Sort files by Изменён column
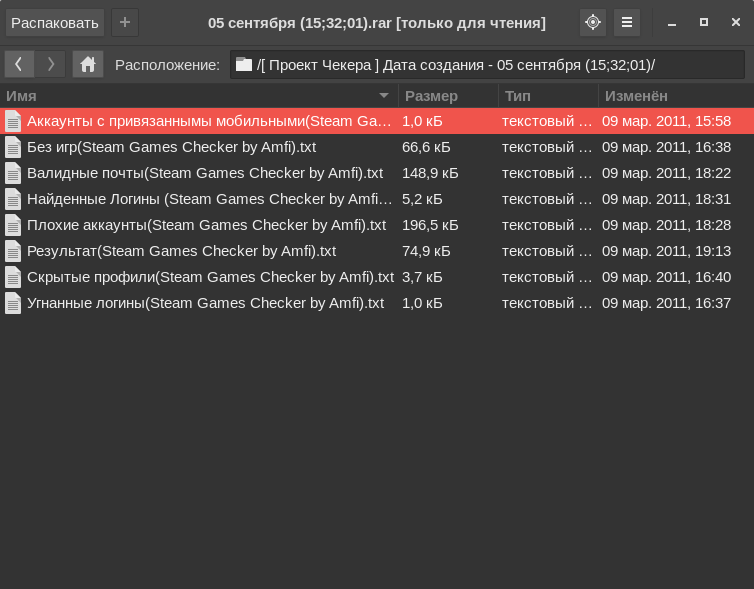This screenshot has width=754, height=589. pos(674,96)
